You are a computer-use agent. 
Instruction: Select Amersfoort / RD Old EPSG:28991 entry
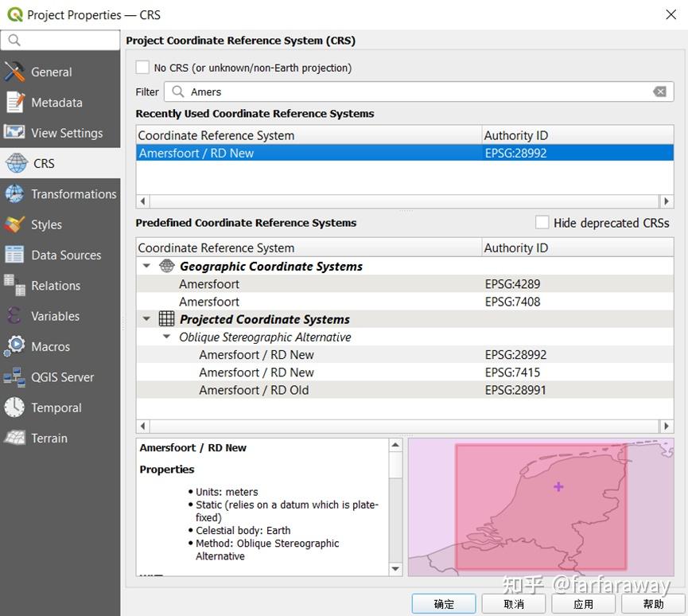pyautogui.click(x=254, y=390)
